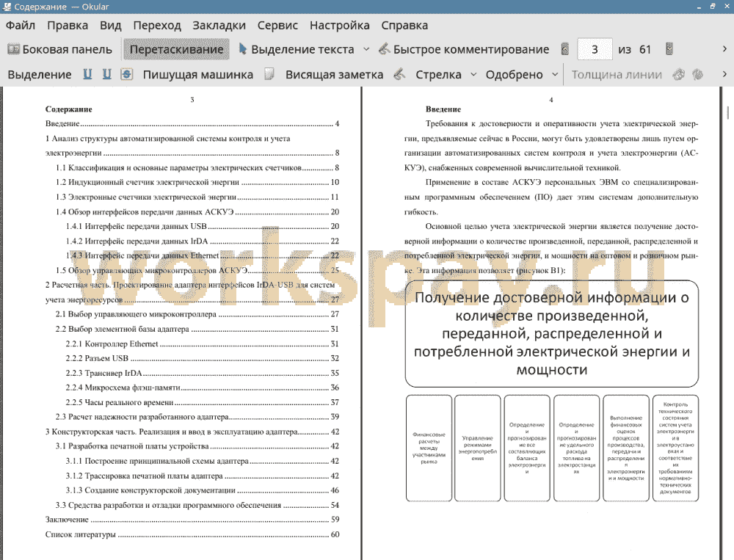Click contents entry 3.1 Разработка печатной платы
Screen dimensions: 734x560
197,446
